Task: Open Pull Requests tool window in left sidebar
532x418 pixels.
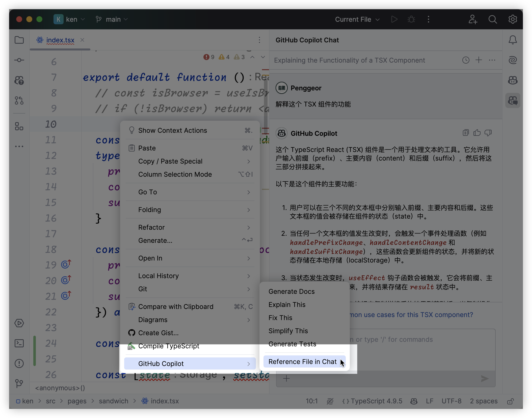Action: coord(19,100)
